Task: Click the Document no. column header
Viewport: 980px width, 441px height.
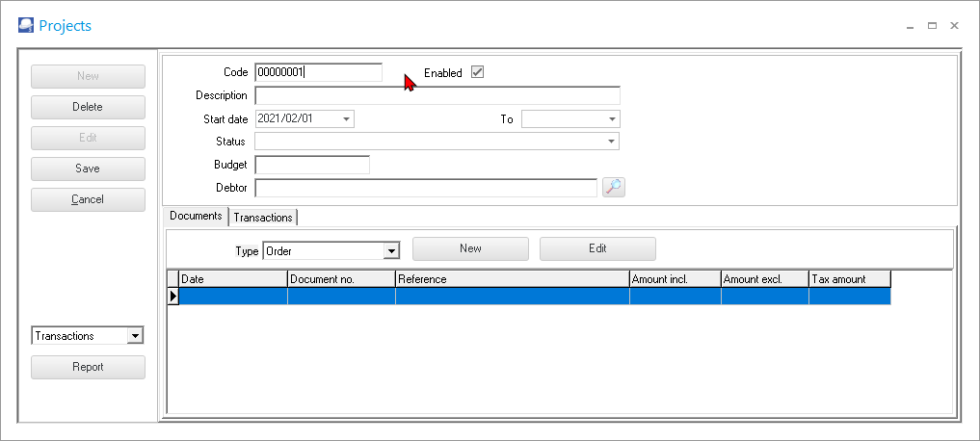Action: coord(341,279)
